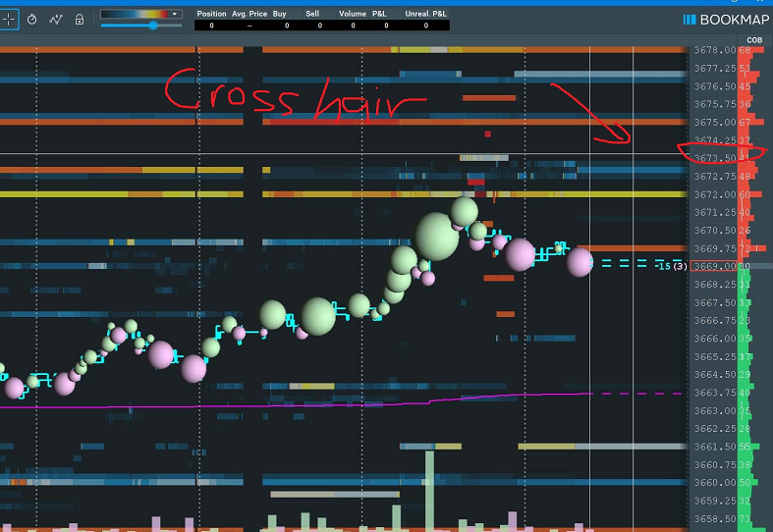The height and width of the screenshot is (532, 773).
Task: Click the last pink volume bubble
Action: pos(580,262)
